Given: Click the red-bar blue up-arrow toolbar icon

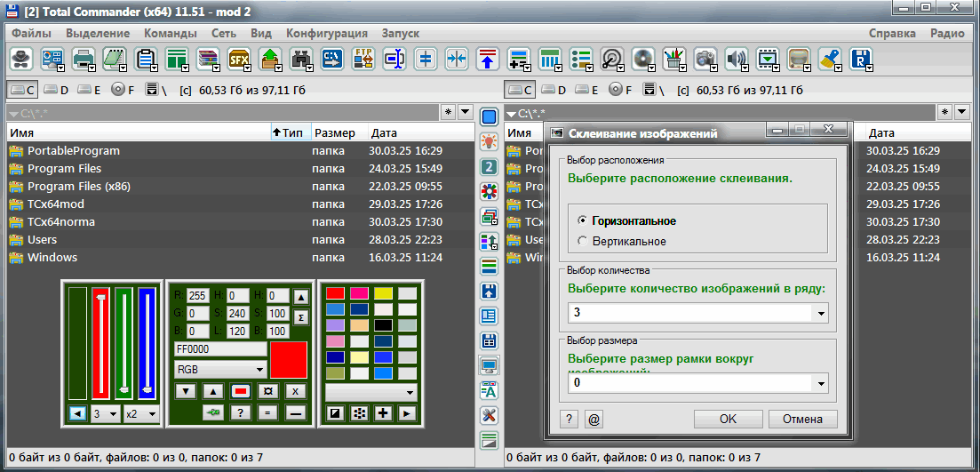Looking at the screenshot, I should tap(488, 59).
